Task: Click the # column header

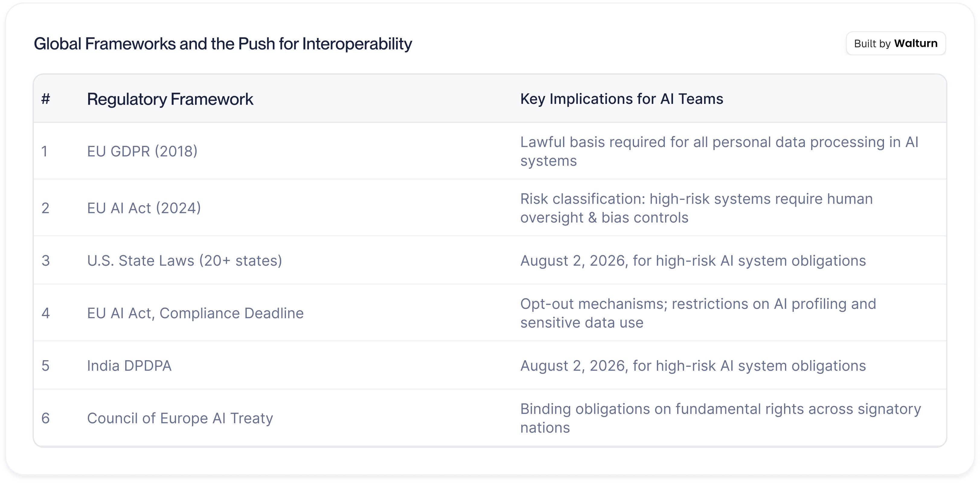Action: pos(46,99)
